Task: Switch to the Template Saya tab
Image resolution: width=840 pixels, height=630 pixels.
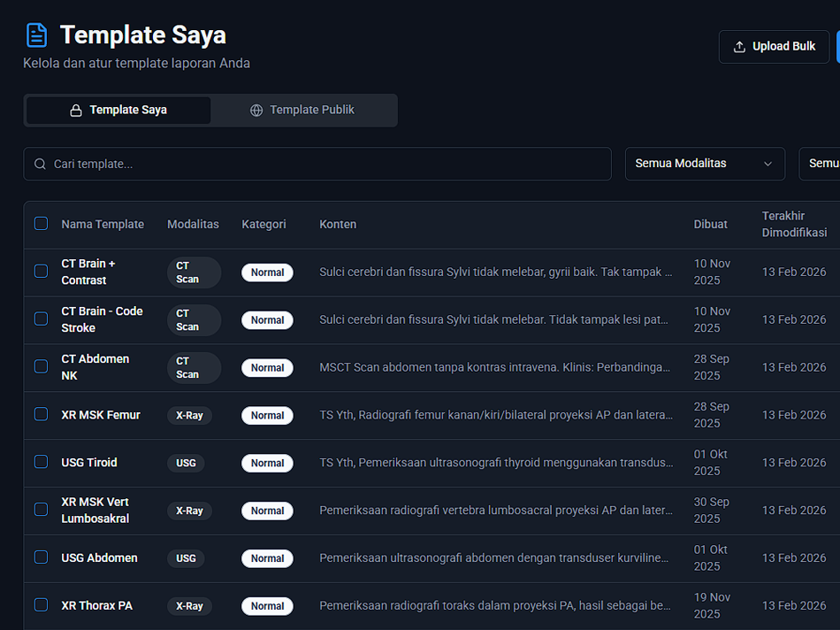Action: click(118, 111)
